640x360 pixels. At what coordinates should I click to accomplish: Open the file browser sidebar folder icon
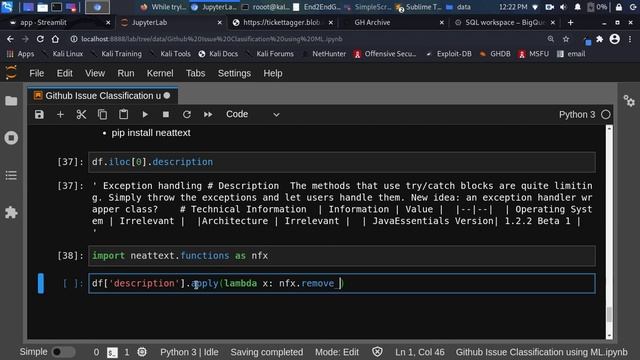pyautogui.click(x=11, y=101)
